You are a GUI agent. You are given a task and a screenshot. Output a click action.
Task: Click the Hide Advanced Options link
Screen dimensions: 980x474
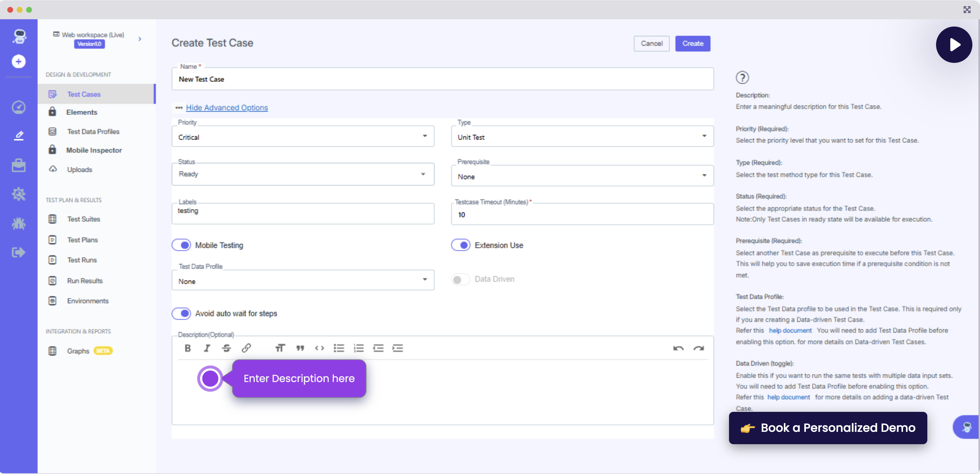click(227, 108)
